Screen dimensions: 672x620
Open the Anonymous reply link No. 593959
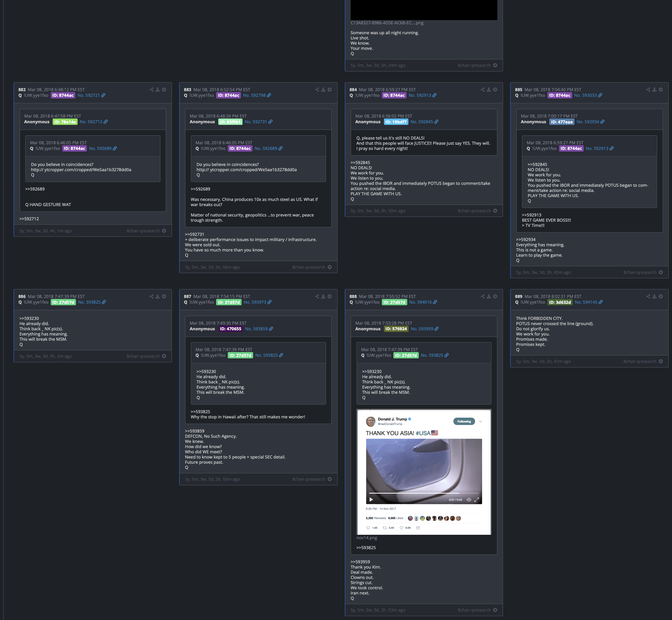coord(424,329)
